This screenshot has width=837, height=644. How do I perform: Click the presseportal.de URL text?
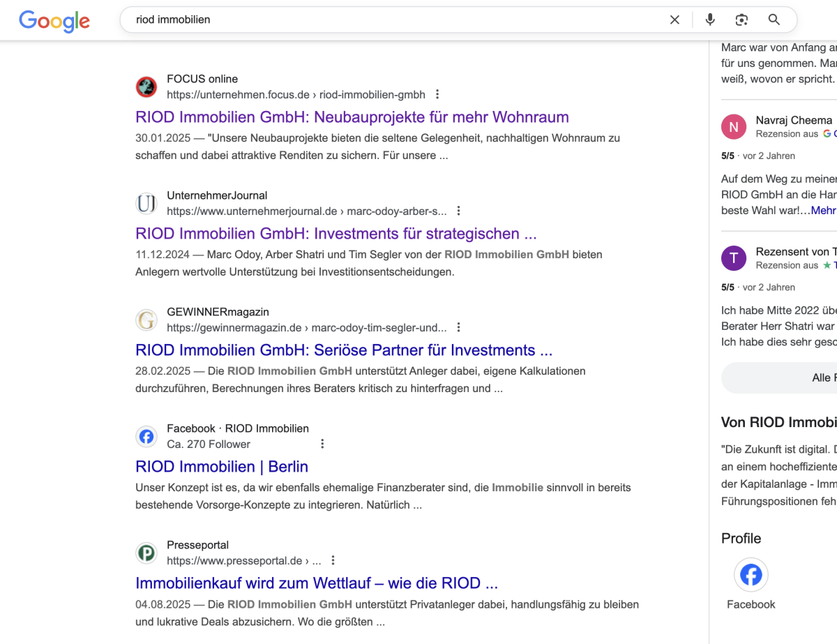[244, 560]
